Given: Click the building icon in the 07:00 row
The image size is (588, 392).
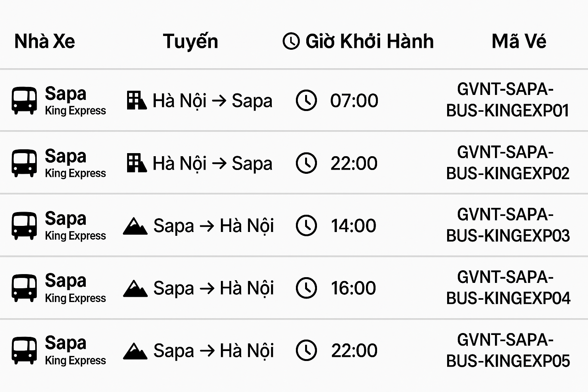Looking at the screenshot, I should [x=137, y=100].
